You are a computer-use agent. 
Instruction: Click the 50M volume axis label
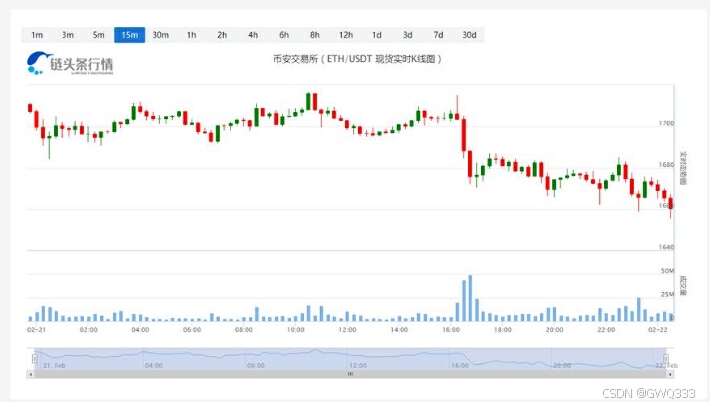pos(667,271)
